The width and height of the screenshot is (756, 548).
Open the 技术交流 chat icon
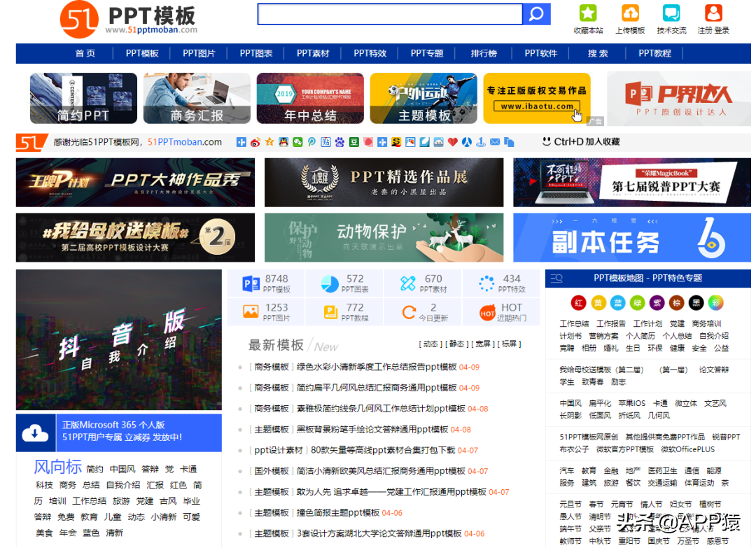click(671, 13)
